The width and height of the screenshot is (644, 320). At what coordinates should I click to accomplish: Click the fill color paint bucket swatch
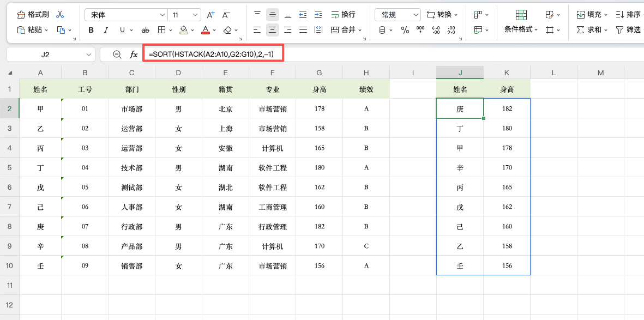pyautogui.click(x=184, y=30)
